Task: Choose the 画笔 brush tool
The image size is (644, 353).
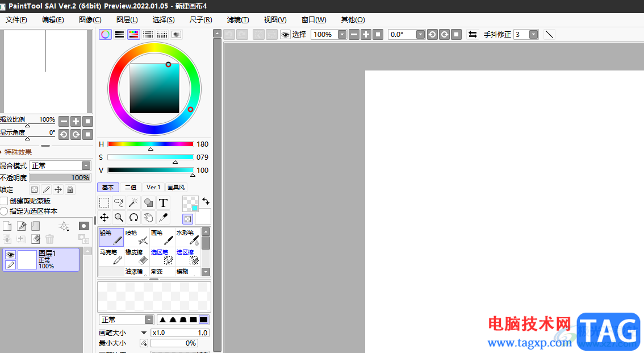Action: (x=162, y=237)
